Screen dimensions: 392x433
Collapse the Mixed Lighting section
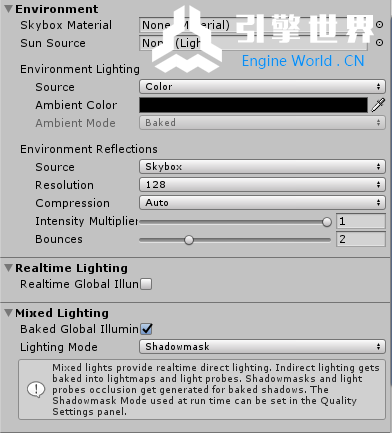pyautogui.click(x=9, y=313)
